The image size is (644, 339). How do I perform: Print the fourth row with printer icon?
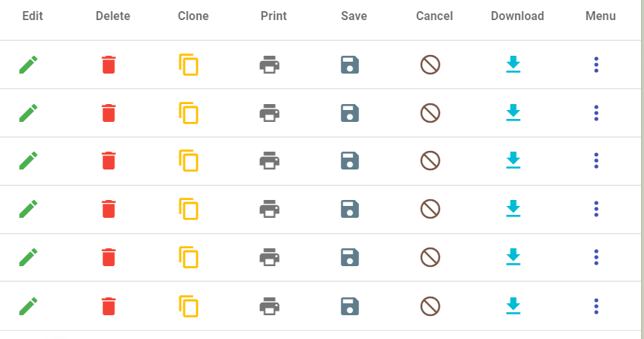(270, 209)
